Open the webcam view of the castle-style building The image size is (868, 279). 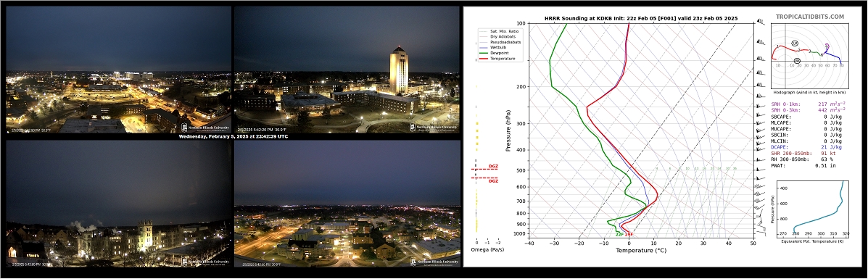[x=118, y=203]
